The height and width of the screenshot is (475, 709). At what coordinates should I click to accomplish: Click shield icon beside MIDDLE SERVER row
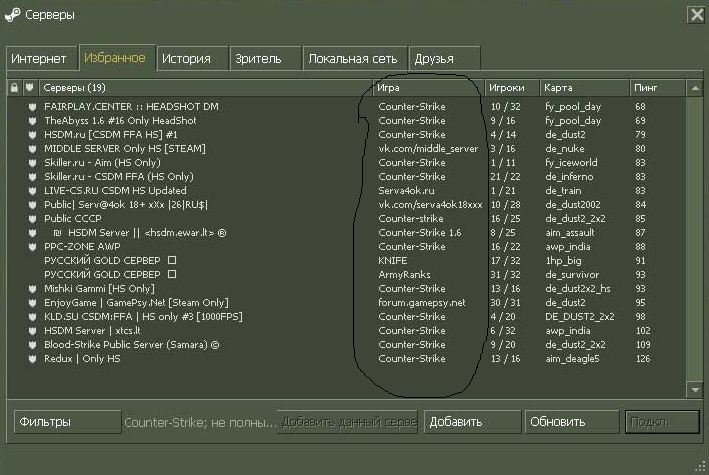(32, 149)
